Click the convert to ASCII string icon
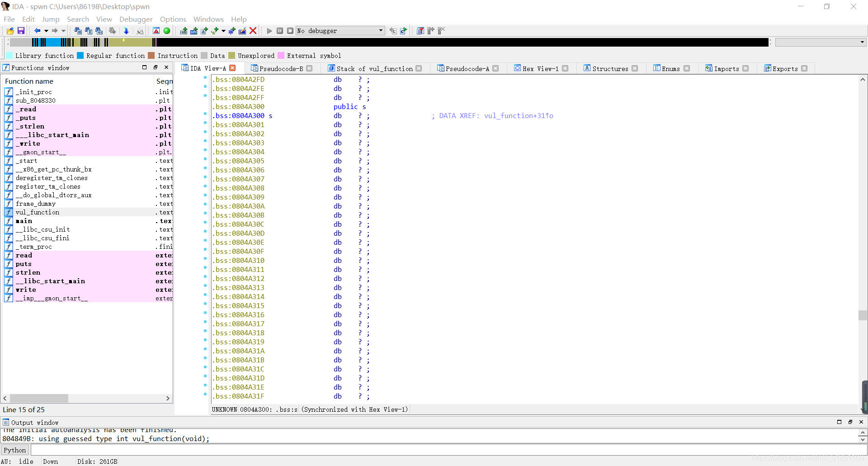 pos(204,31)
